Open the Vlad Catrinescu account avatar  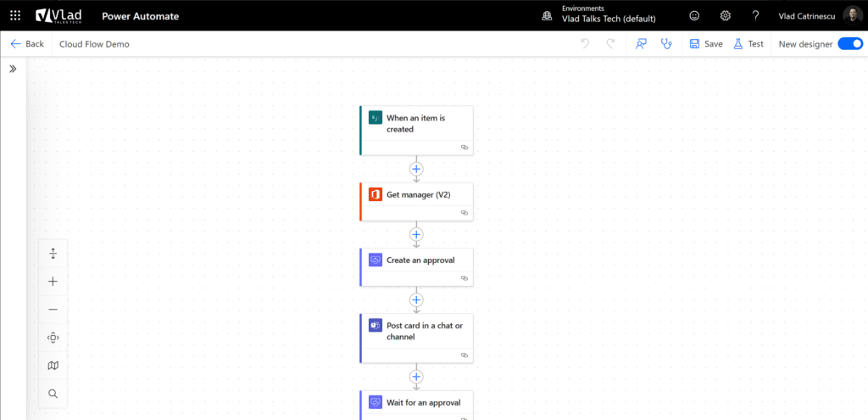pos(853,15)
